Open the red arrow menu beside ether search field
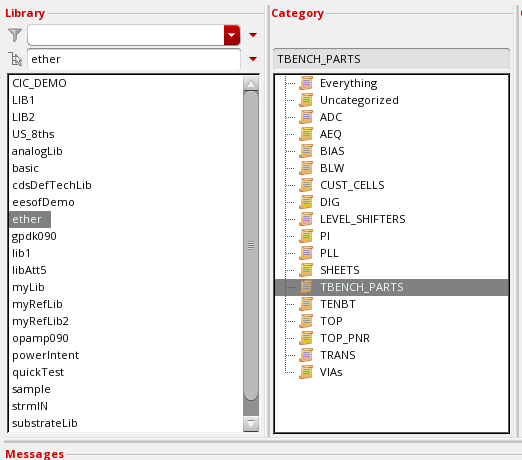The image size is (522, 460). (253, 59)
